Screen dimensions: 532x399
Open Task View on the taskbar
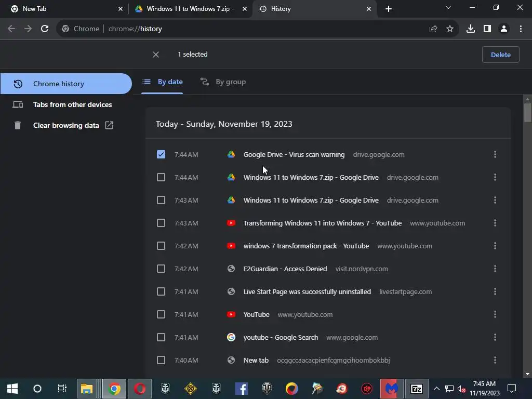(x=62, y=389)
